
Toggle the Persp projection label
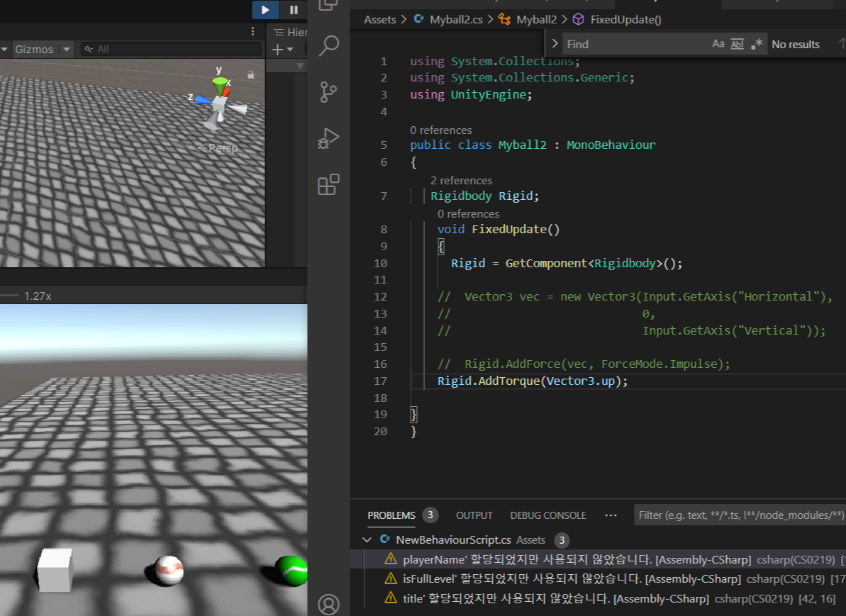pos(218,147)
